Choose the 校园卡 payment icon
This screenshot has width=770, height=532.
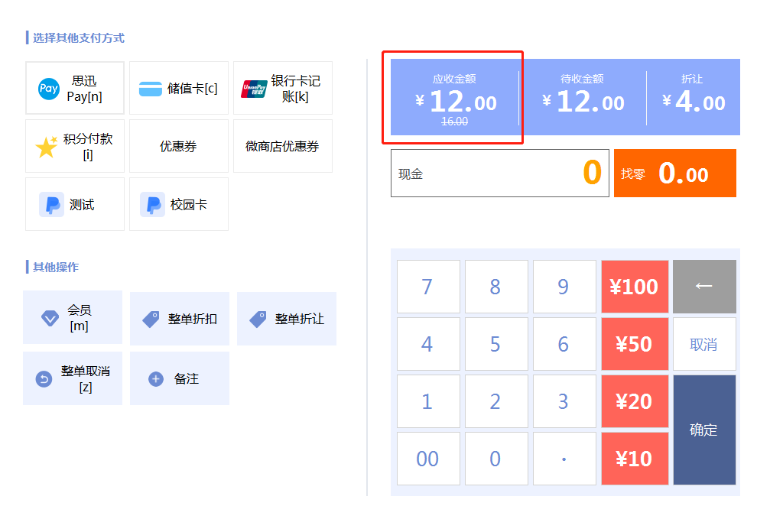[153, 204]
